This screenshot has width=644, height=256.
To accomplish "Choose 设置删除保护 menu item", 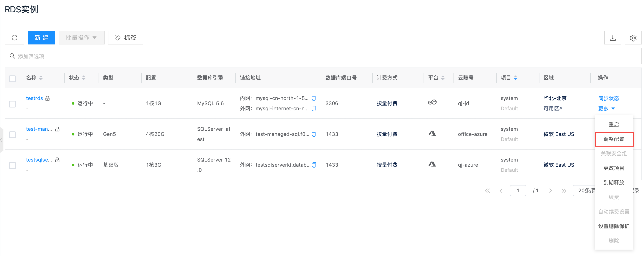I will pos(613,226).
